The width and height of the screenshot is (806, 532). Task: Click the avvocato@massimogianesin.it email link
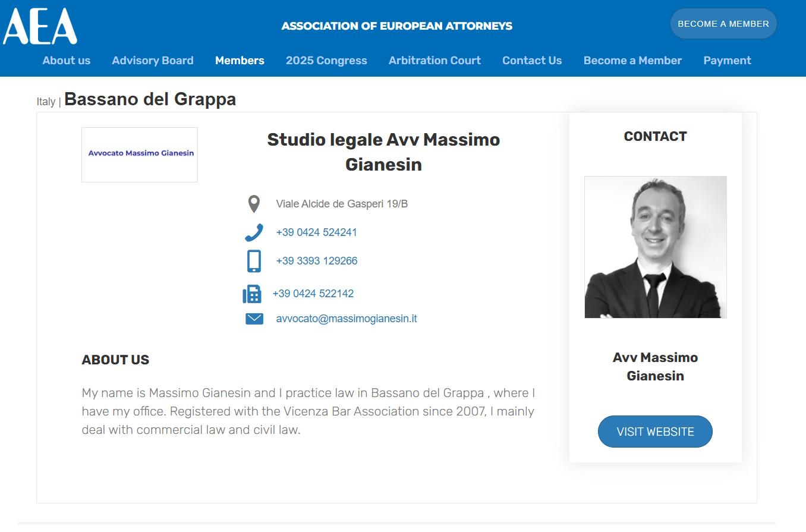[346, 318]
